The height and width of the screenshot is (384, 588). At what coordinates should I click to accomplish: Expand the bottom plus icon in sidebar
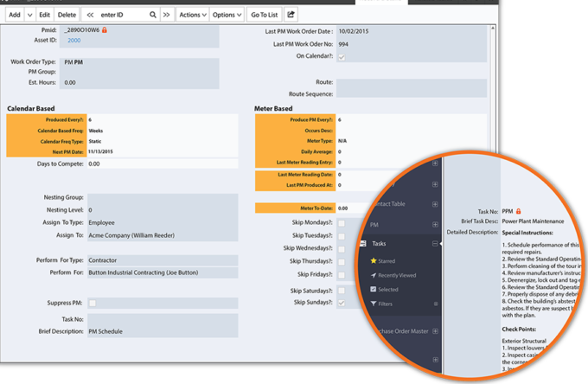(x=435, y=360)
